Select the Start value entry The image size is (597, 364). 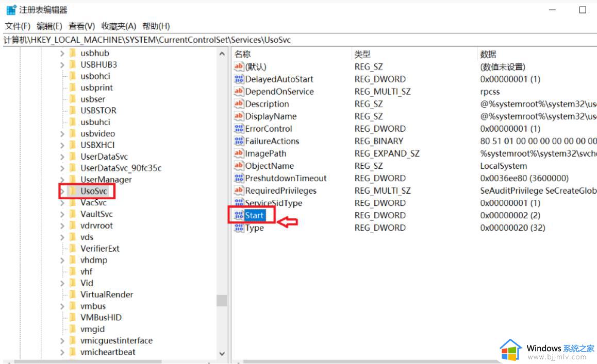[254, 215]
